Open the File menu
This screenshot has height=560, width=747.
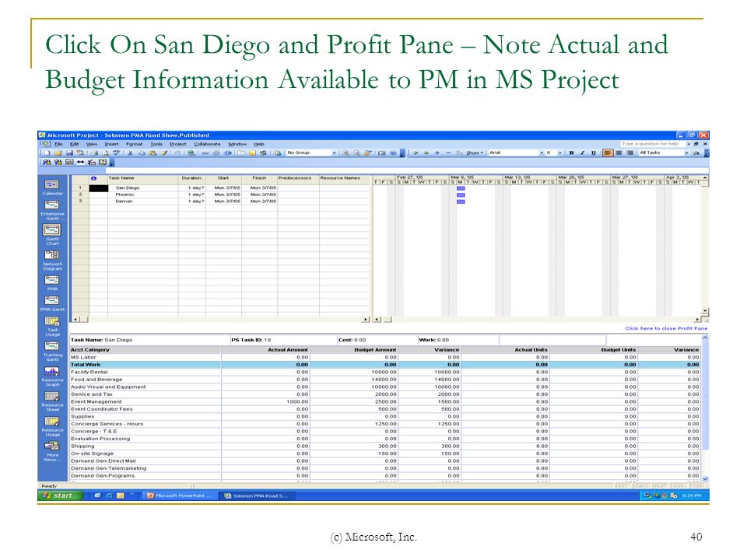click(58, 144)
